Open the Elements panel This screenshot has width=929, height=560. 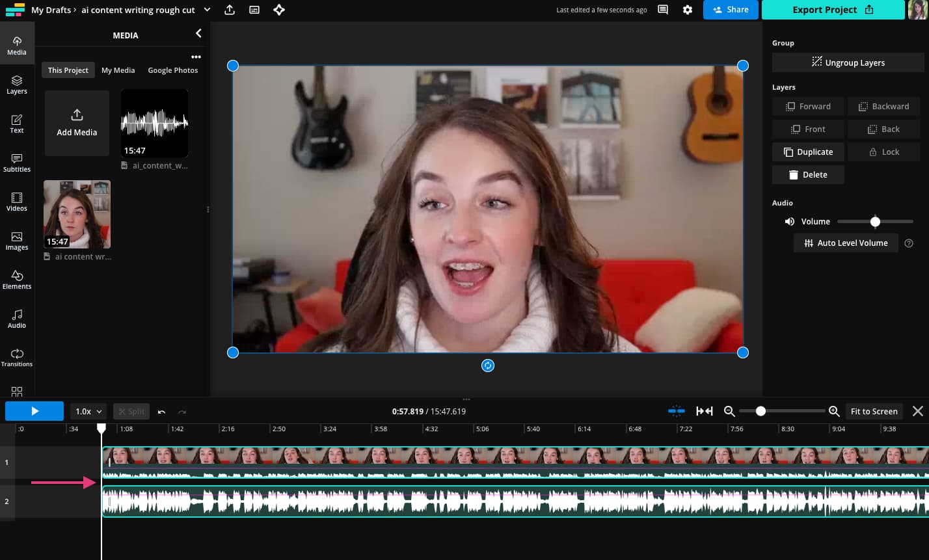[x=17, y=280]
